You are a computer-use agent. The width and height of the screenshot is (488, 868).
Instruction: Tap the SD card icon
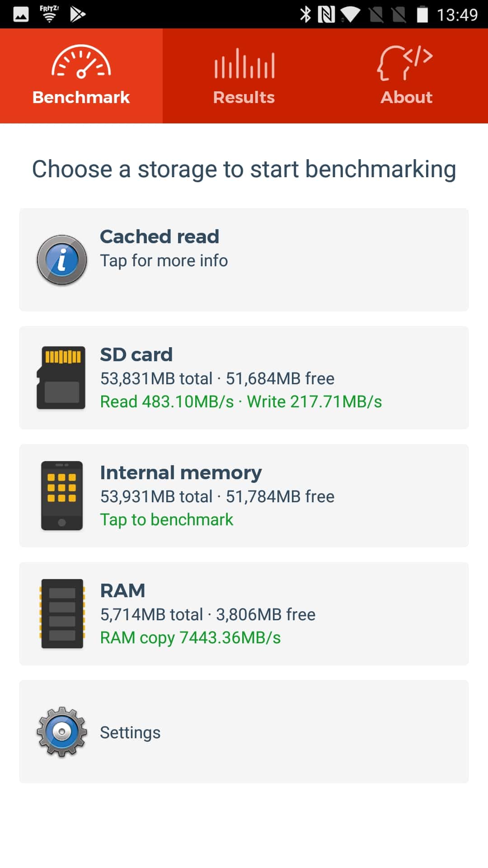[x=61, y=377]
